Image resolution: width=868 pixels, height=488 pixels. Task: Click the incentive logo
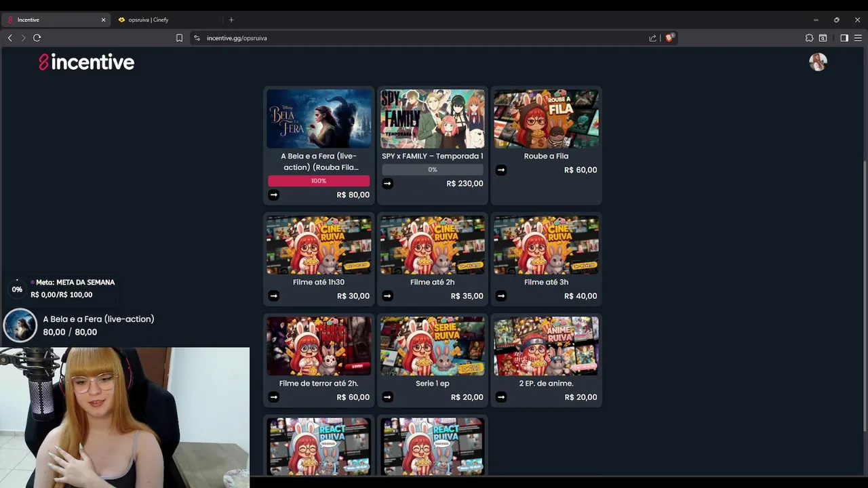pyautogui.click(x=86, y=62)
